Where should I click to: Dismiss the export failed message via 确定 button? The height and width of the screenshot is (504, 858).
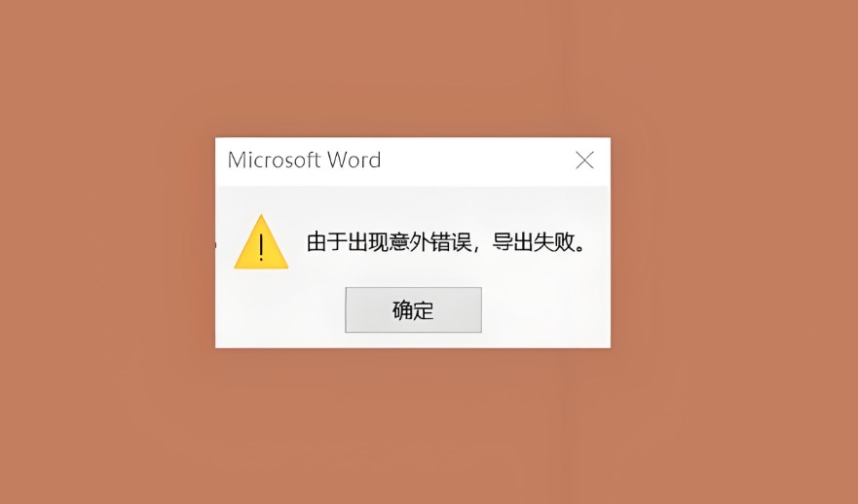pyautogui.click(x=413, y=310)
